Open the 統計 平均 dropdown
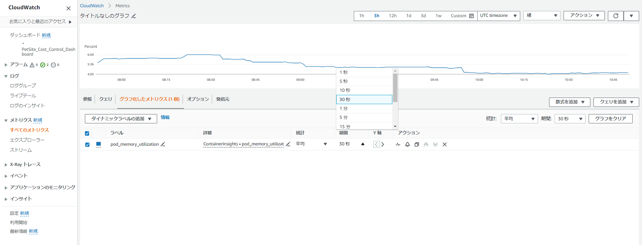 coord(519,119)
